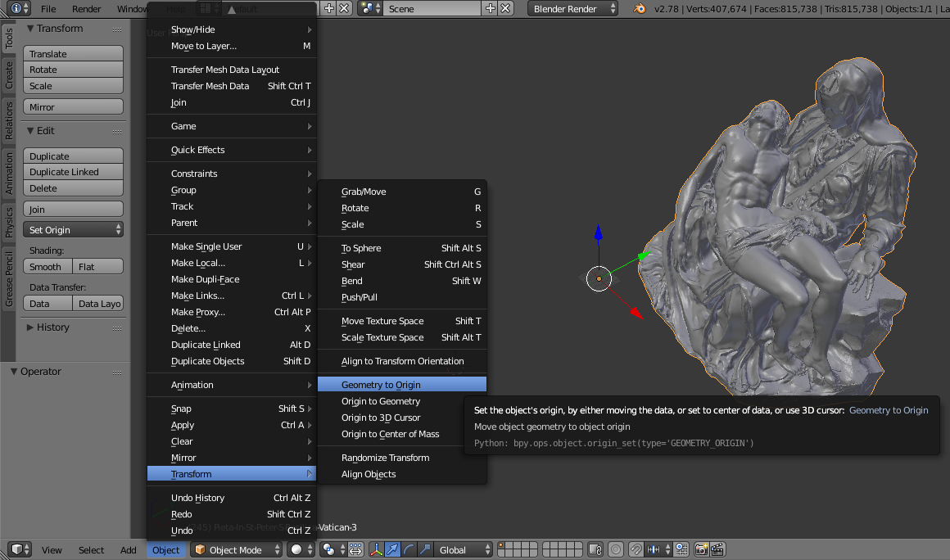Delete the scene with X icon
950x560 pixels.
tap(506, 8)
